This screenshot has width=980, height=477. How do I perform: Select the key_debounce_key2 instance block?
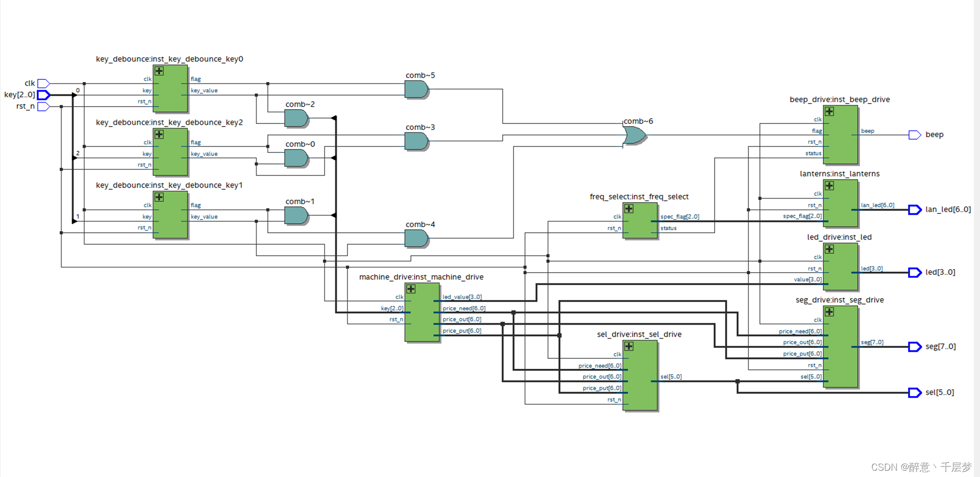(170, 152)
